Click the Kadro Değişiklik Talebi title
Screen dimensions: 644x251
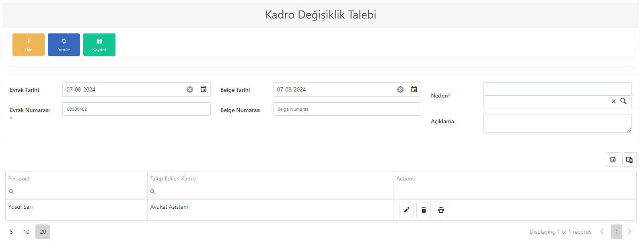(321, 15)
